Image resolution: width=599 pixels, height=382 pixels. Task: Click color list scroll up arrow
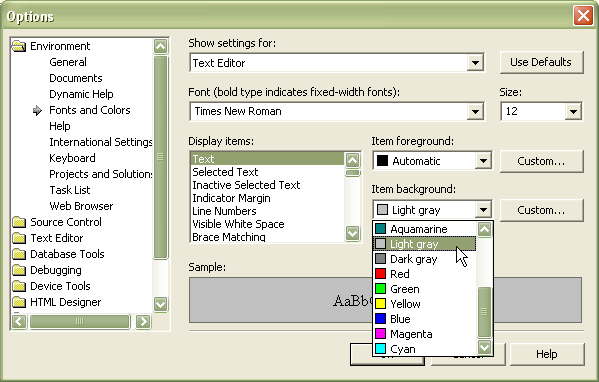click(484, 229)
